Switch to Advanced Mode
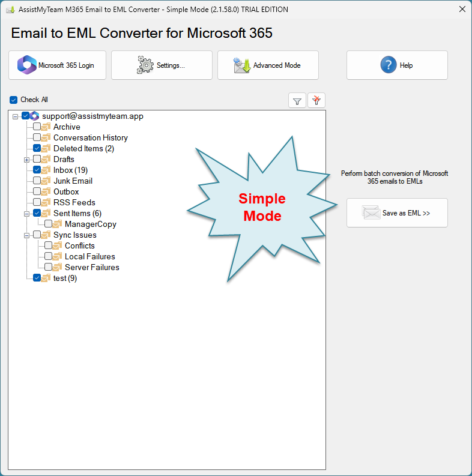The width and height of the screenshot is (472, 476). pyautogui.click(x=268, y=65)
